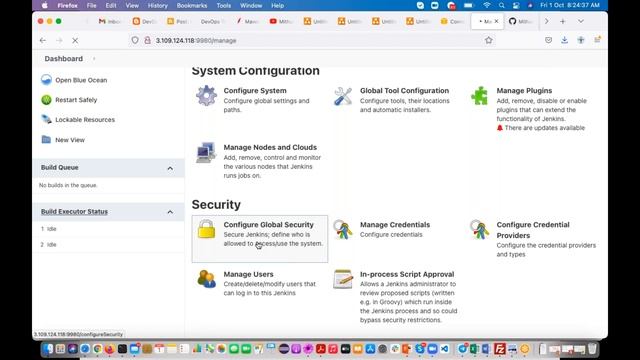Open Configure System gear icon

click(x=206, y=96)
